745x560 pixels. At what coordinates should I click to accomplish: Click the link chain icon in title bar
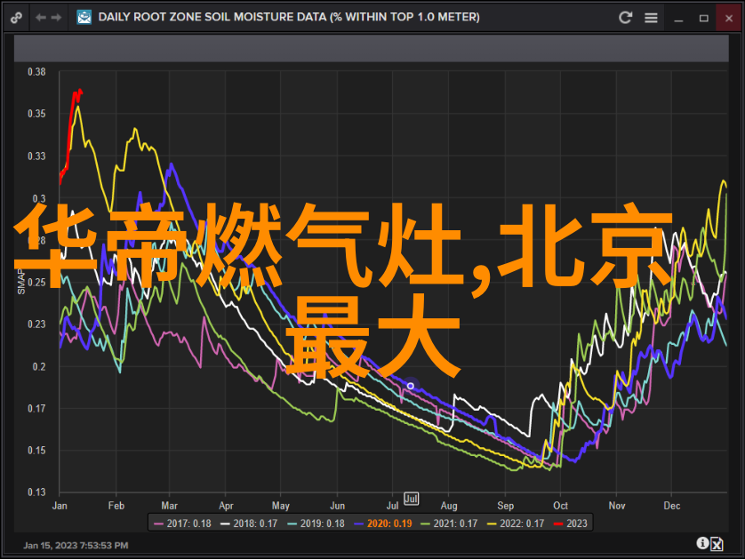(x=17, y=18)
